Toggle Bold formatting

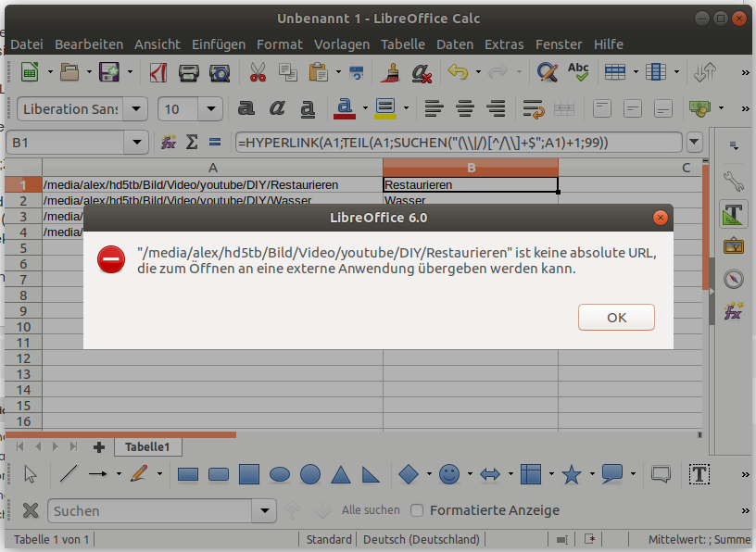point(246,108)
